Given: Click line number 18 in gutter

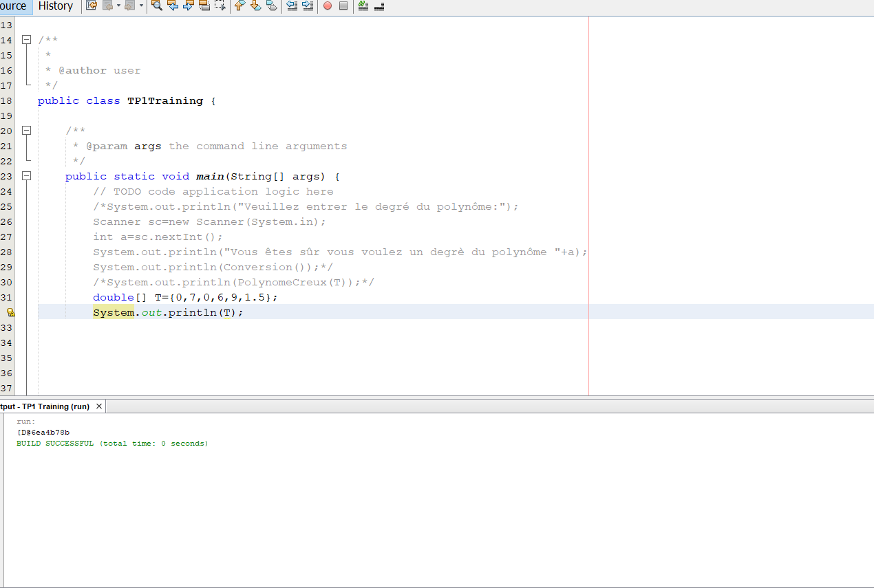Looking at the screenshot, I should pyautogui.click(x=6, y=100).
